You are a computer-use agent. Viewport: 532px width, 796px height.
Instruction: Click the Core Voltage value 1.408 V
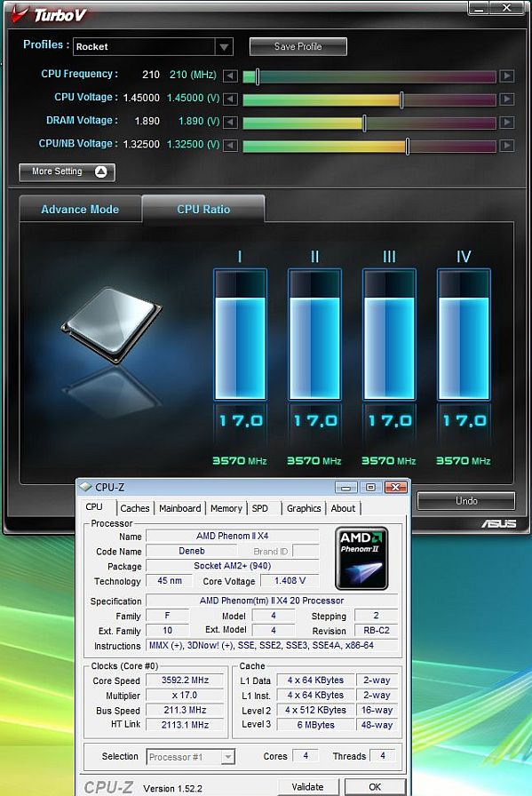tap(290, 581)
